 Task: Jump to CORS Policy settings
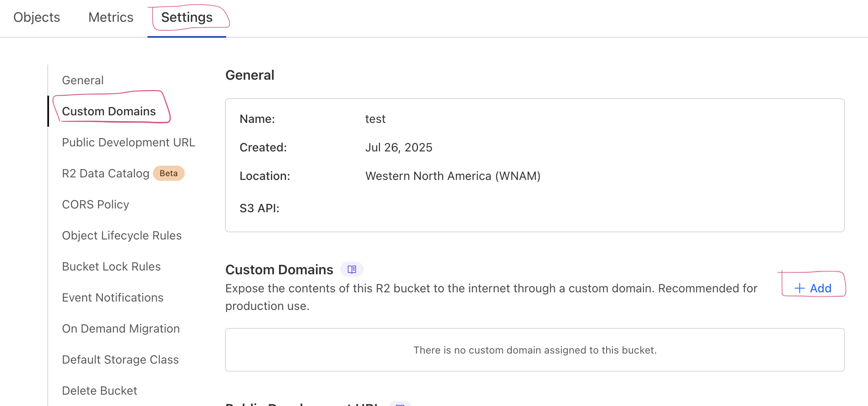tap(96, 204)
